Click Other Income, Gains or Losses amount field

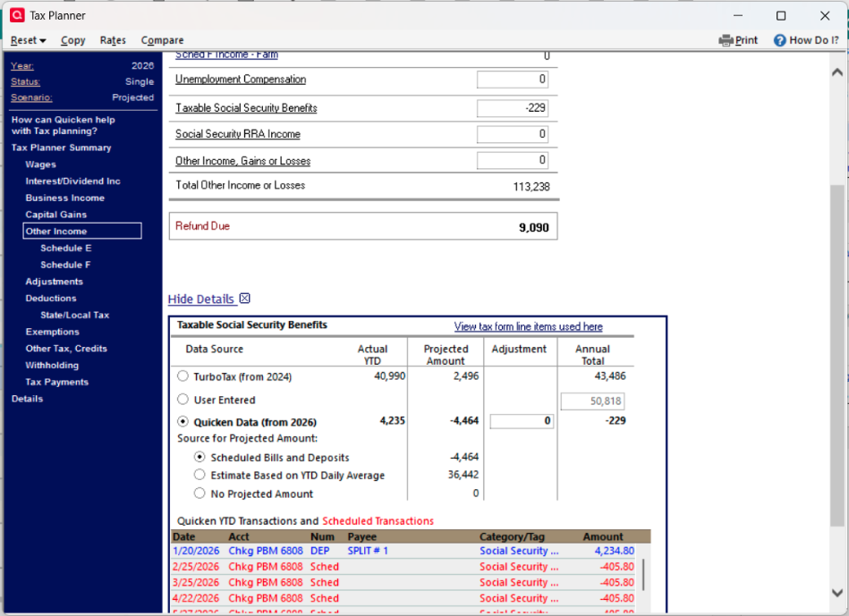pos(513,160)
